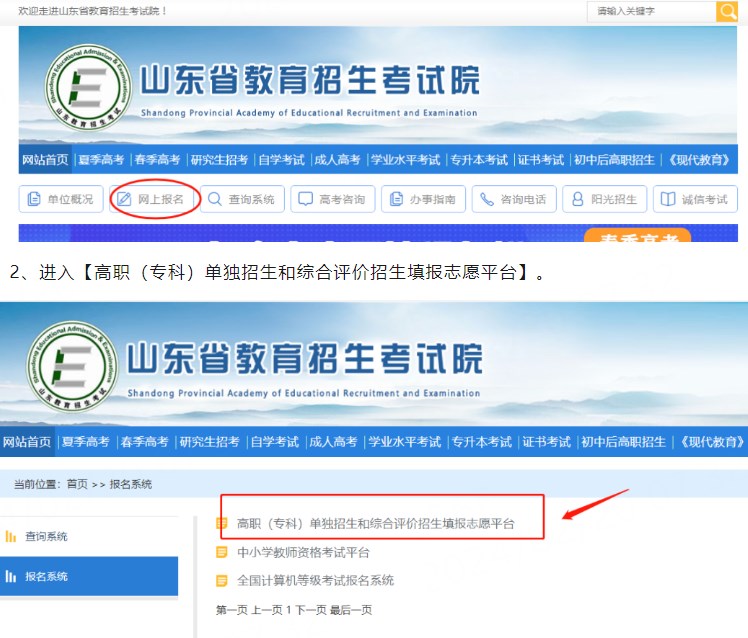This screenshot has height=638, width=748.
Task: Click the academy logo in lower banner
Action: (x=72, y=367)
